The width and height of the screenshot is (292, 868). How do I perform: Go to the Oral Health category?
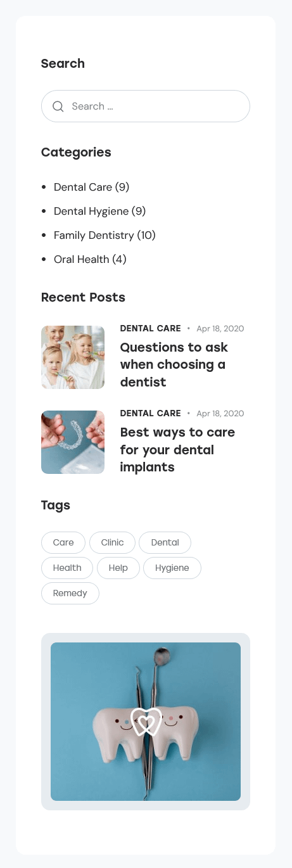point(82,259)
